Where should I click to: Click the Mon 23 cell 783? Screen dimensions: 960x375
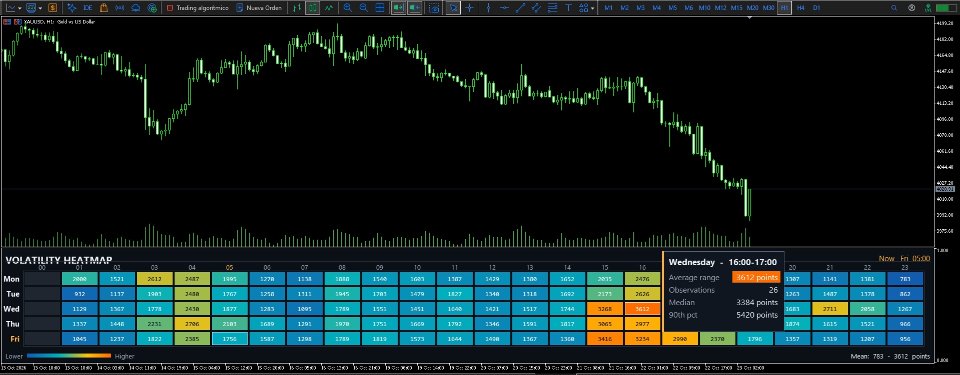905,279
